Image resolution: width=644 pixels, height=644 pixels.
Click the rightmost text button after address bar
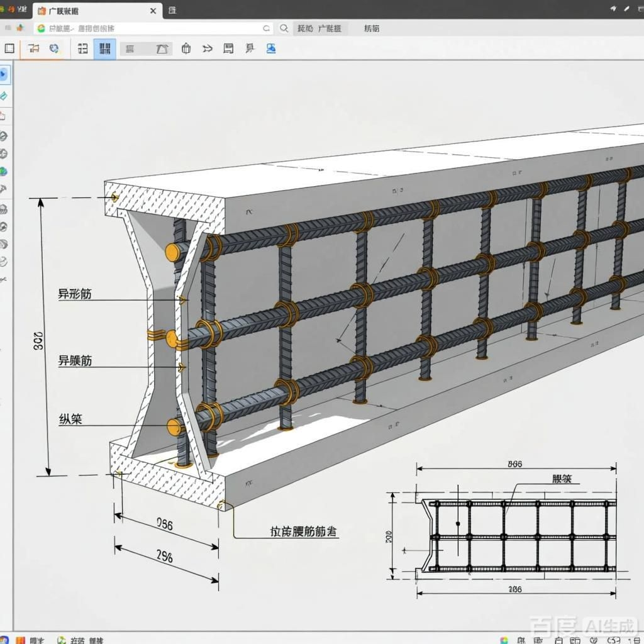pyautogui.click(x=372, y=28)
